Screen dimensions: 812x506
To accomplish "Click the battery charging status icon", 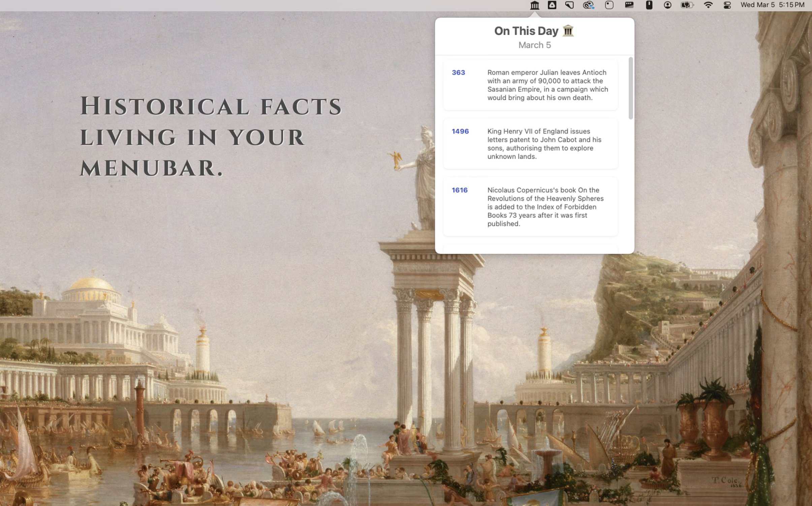I will tap(687, 5).
